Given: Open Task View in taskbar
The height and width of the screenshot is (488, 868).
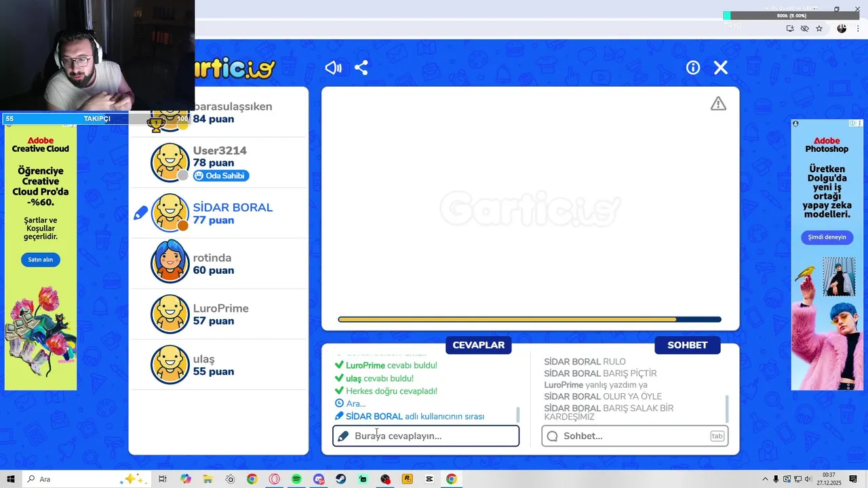Looking at the screenshot, I should click(x=163, y=479).
